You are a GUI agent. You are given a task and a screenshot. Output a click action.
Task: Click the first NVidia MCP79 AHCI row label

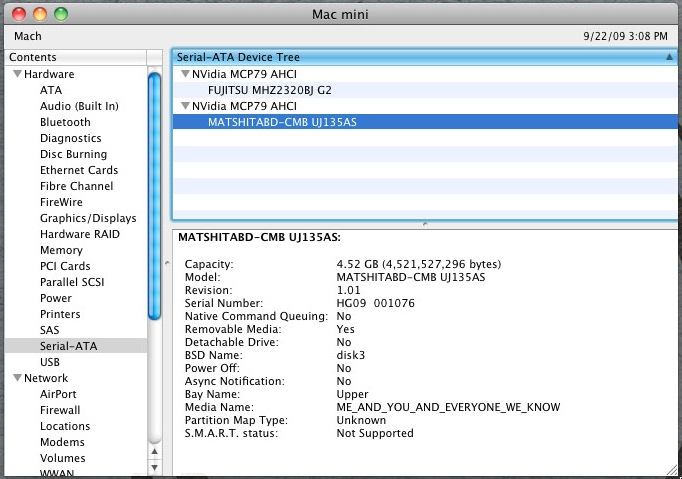[x=244, y=74]
